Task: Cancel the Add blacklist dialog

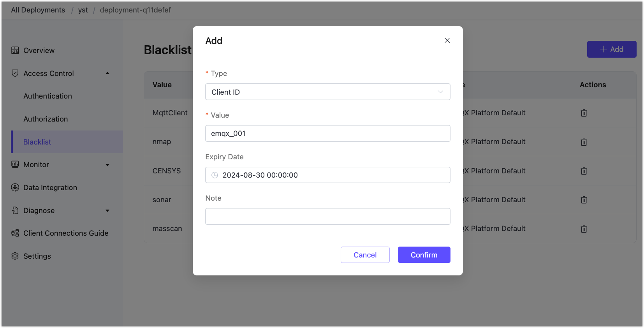Action: click(x=365, y=255)
